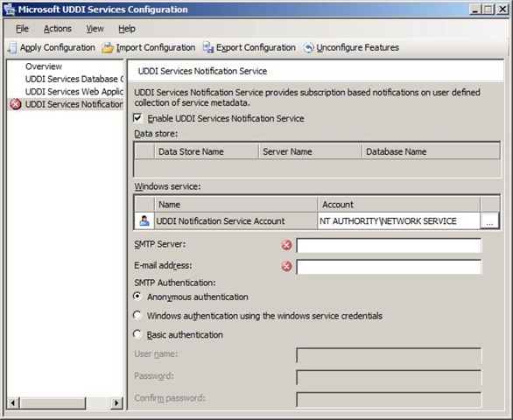The width and height of the screenshot is (513, 420).
Task: Click the Data Store Name column header
Action: point(207,151)
